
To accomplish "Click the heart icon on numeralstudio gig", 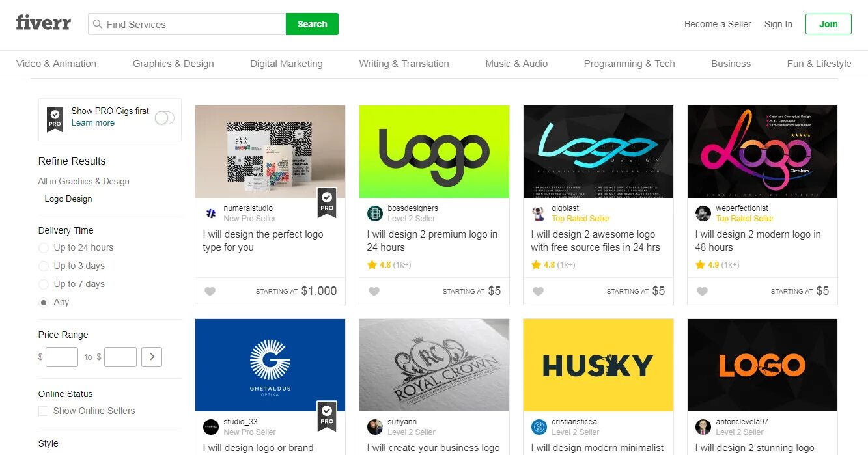I will [210, 292].
